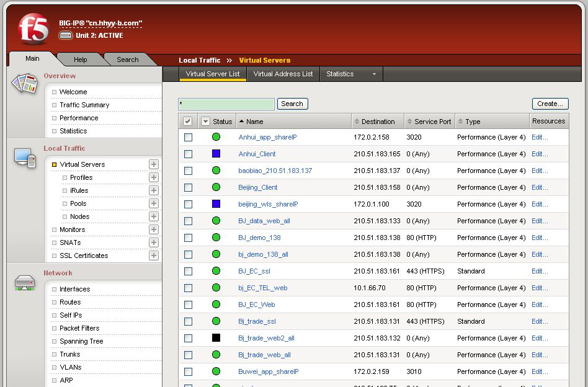Click the F5 logo icon

click(x=33, y=29)
